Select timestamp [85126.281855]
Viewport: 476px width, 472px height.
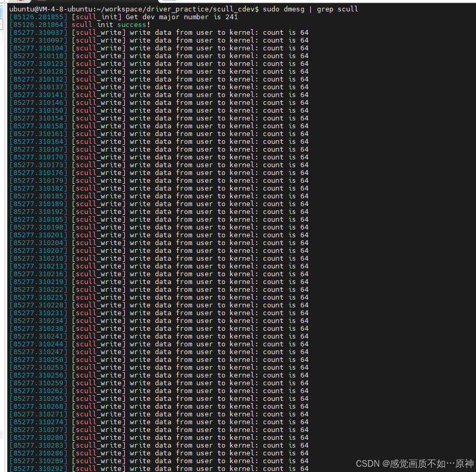click(38, 17)
